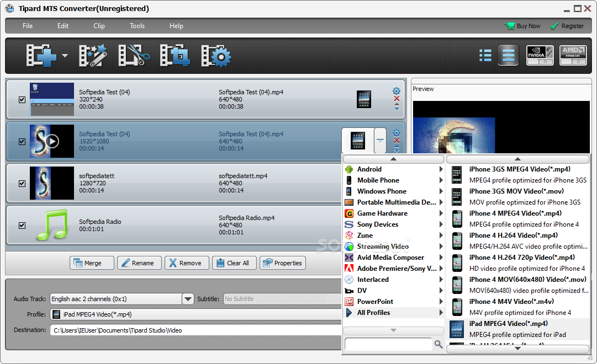This screenshot has width=597, height=364.
Task: Click the Add File toolbar icon
Action: (41, 56)
